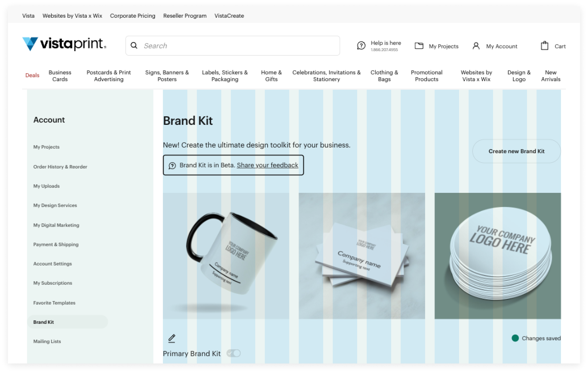Screen dimensions: 588x373
Task: Open the VistaCreate link
Action: point(229,16)
